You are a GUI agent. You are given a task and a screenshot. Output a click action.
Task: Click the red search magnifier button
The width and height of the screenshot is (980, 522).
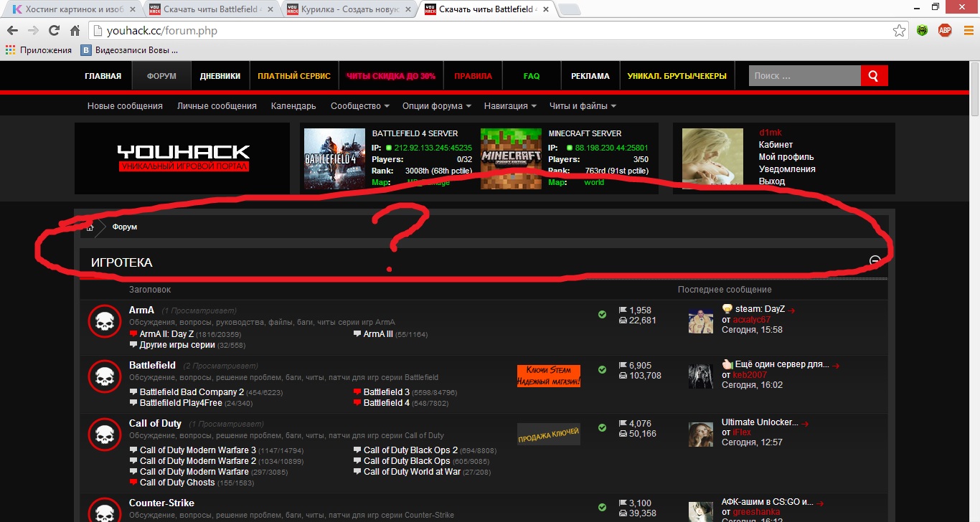[874, 76]
